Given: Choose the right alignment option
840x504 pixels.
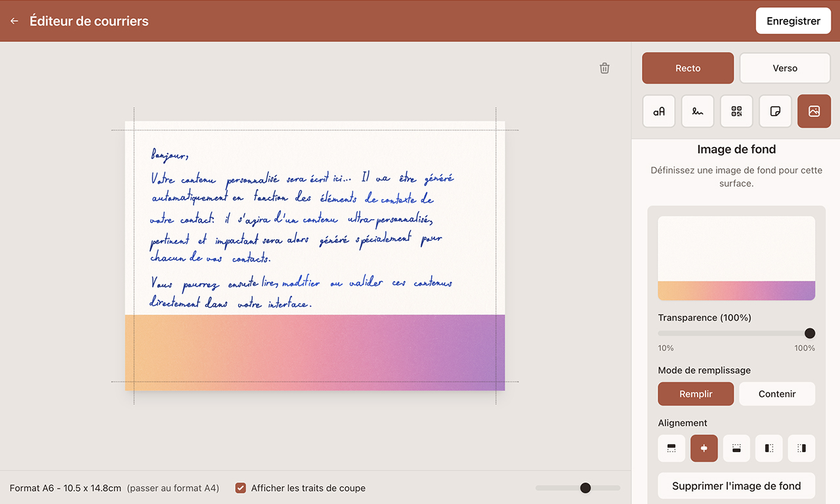Looking at the screenshot, I should 801,448.
